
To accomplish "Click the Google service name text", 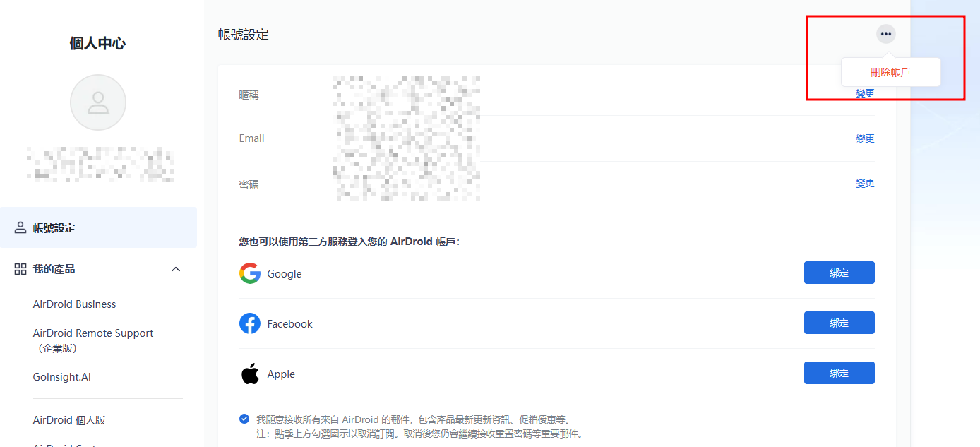I will [285, 274].
